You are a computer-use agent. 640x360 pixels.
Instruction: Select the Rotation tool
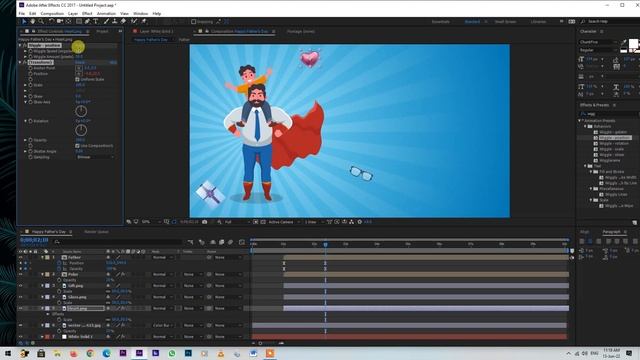[51, 21]
